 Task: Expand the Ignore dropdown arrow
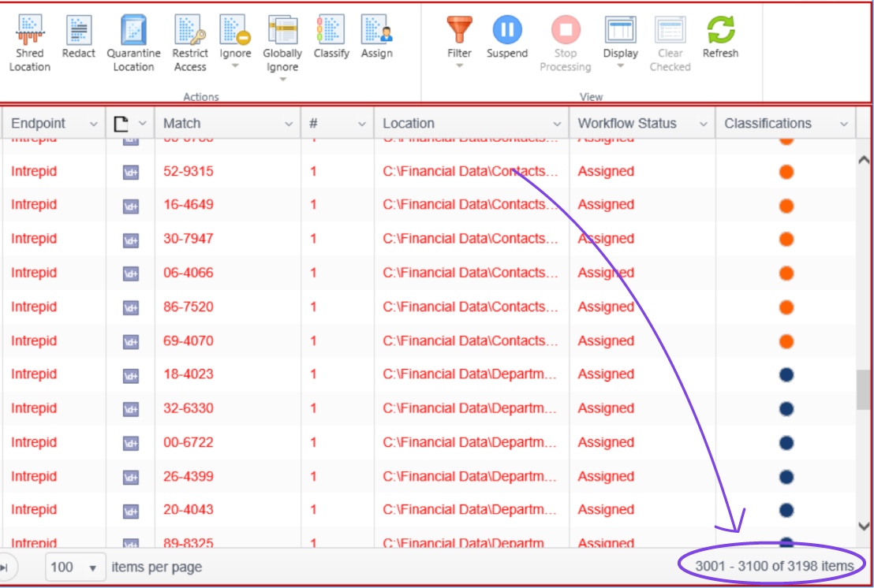[235, 65]
